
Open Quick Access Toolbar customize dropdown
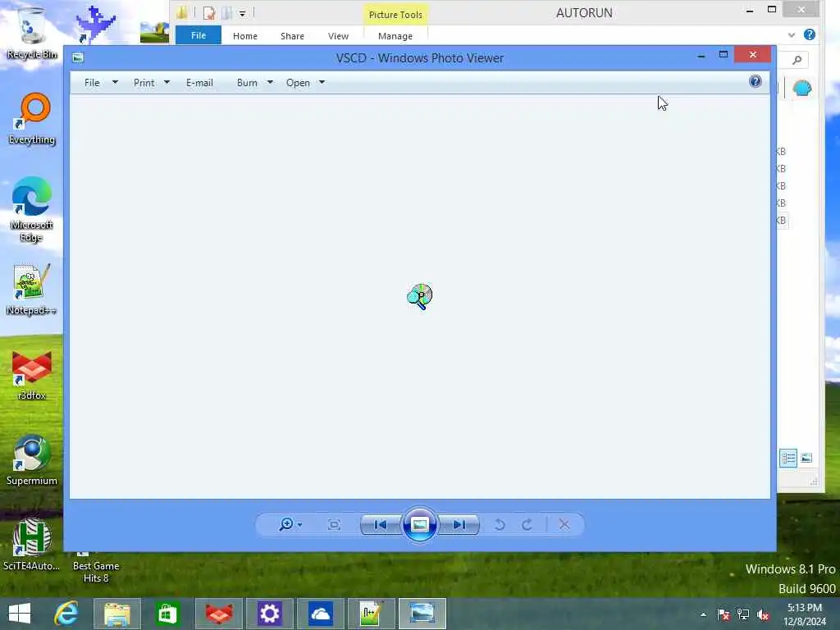coord(242,13)
